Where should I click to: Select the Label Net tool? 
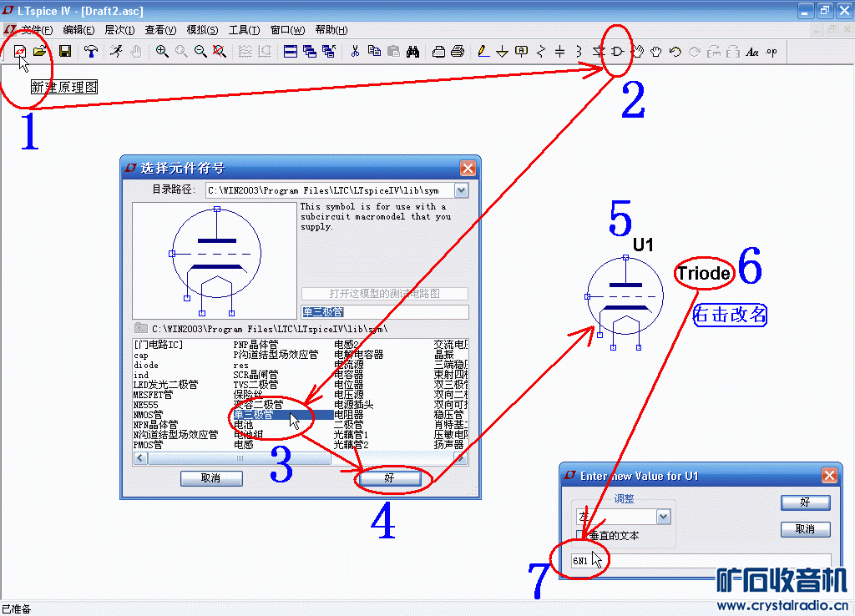click(522, 51)
